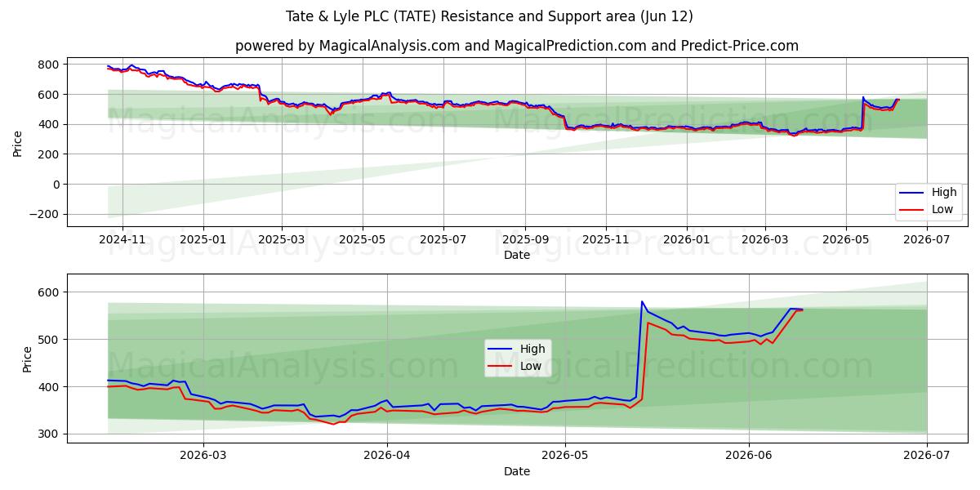Click the '2026-06' date tick on bottom chart
Viewport: 980px width, 490px height.
tap(749, 457)
